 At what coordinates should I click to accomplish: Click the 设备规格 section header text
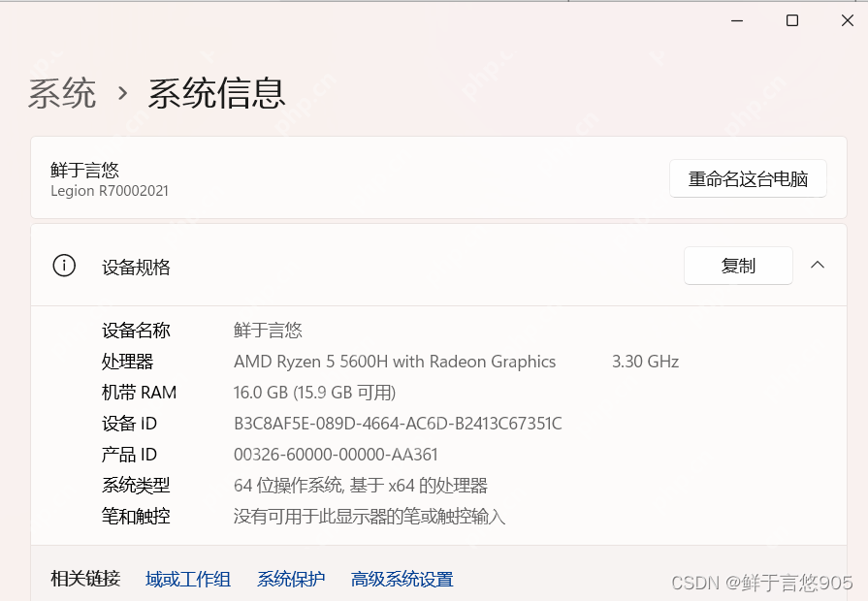[x=136, y=268]
